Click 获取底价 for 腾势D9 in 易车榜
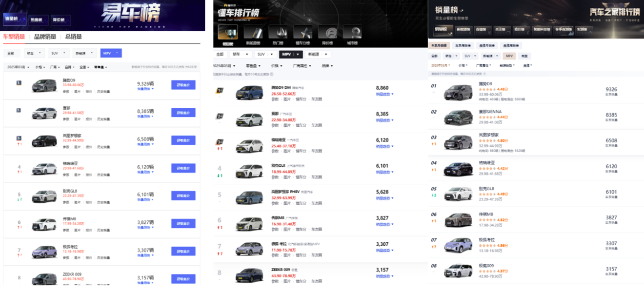Viewport: 644px width, 292px height. coord(183,85)
